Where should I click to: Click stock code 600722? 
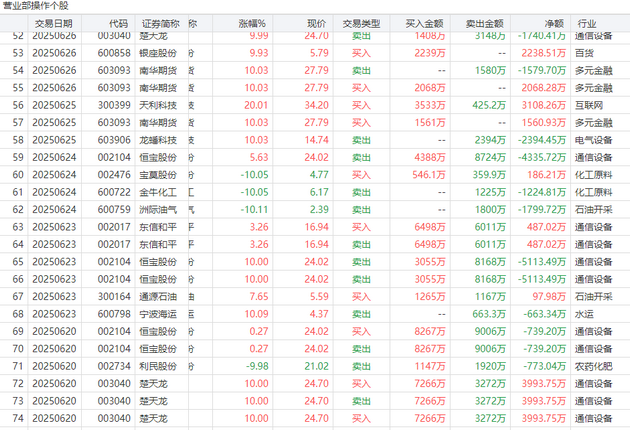(114, 192)
